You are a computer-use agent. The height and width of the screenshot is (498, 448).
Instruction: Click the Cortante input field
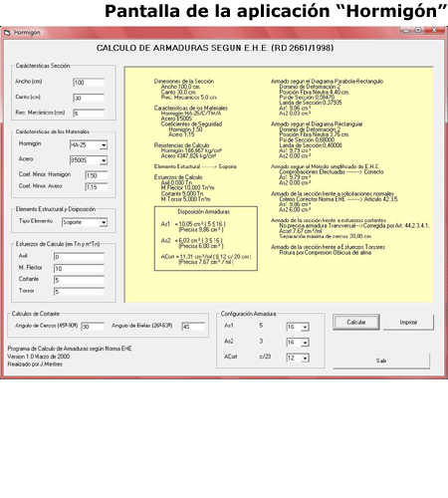pos(79,280)
